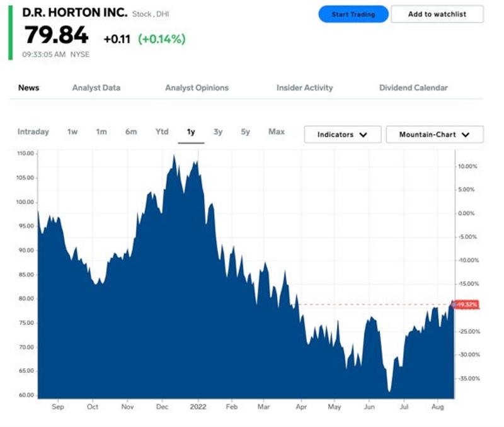Show the Ytd chart range
The height and width of the screenshot is (427, 504).
point(162,132)
